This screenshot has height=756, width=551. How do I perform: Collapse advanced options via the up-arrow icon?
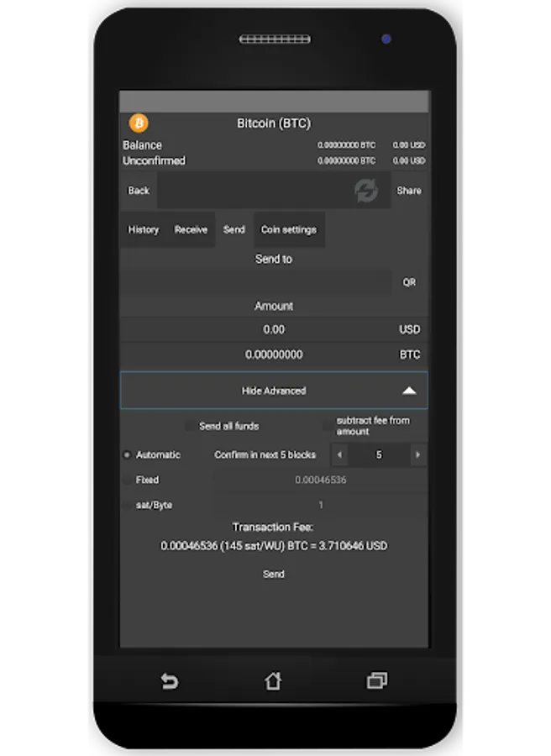409,391
